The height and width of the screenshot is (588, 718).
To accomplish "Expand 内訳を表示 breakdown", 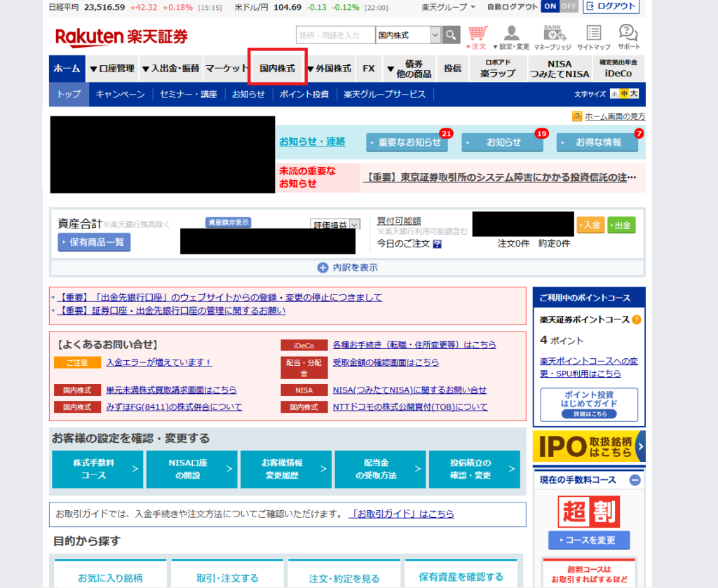I will coord(348,268).
